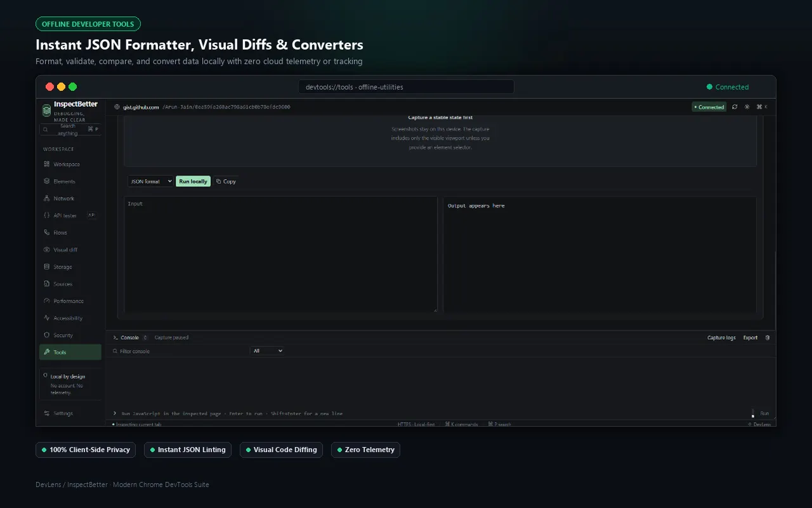812x508 pixels.
Task: Toggle the sun theme icon
Action: [x=747, y=107]
